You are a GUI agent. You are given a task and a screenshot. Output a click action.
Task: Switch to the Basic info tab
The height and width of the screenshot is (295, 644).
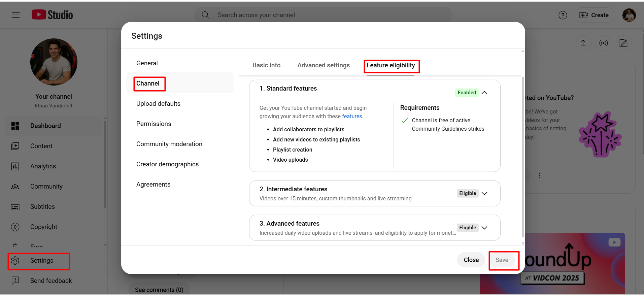pyautogui.click(x=266, y=65)
